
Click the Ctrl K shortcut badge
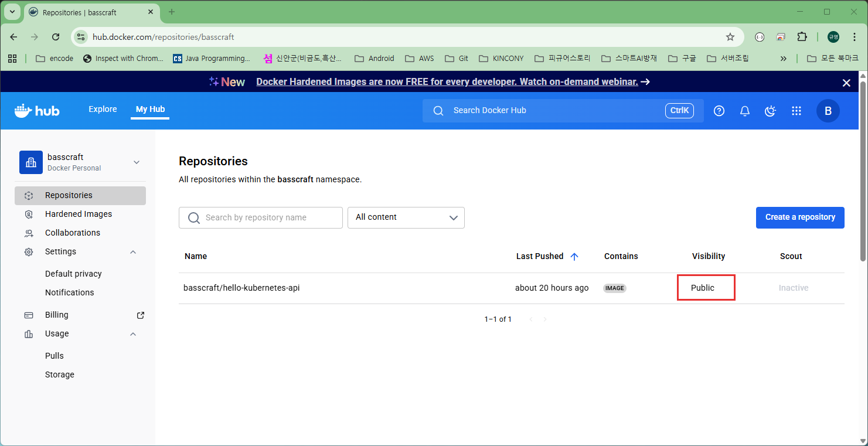tap(679, 111)
